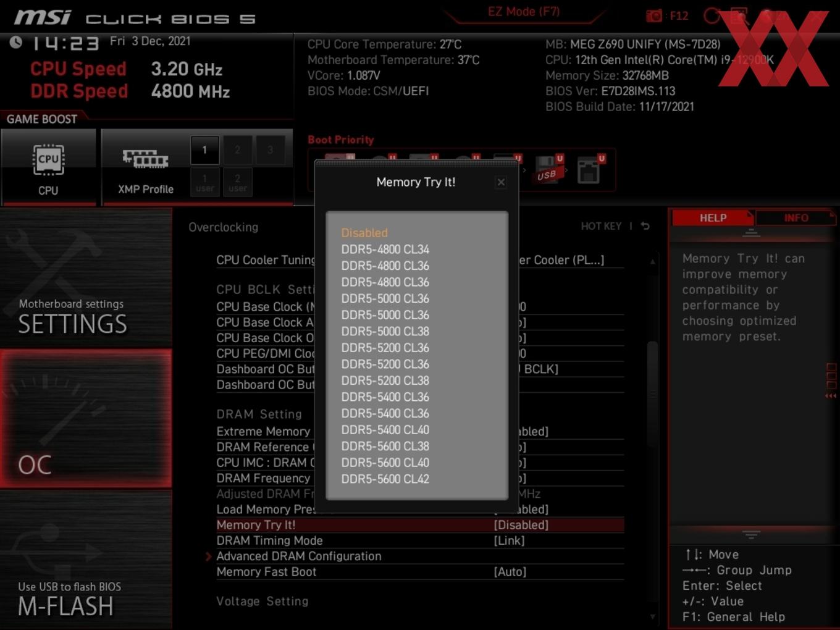This screenshot has height=630, width=840.
Task: Select the DRAM Frequency row
Action: click(x=420, y=478)
